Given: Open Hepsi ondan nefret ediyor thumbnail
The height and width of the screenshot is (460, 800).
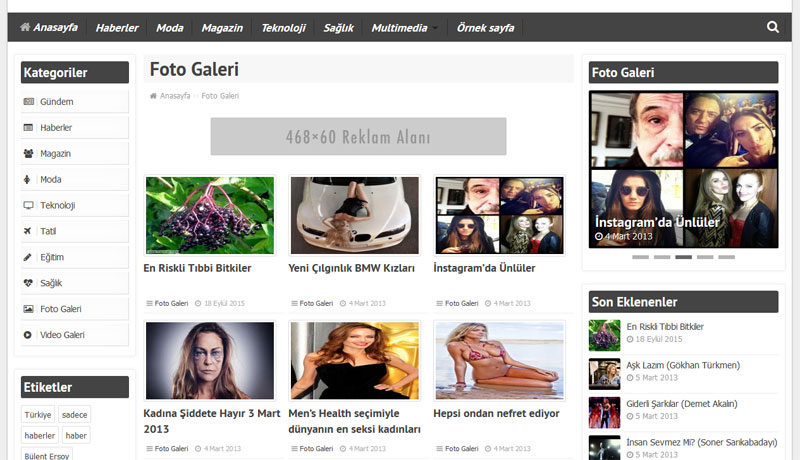Looking at the screenshot, I should point(499,360).
